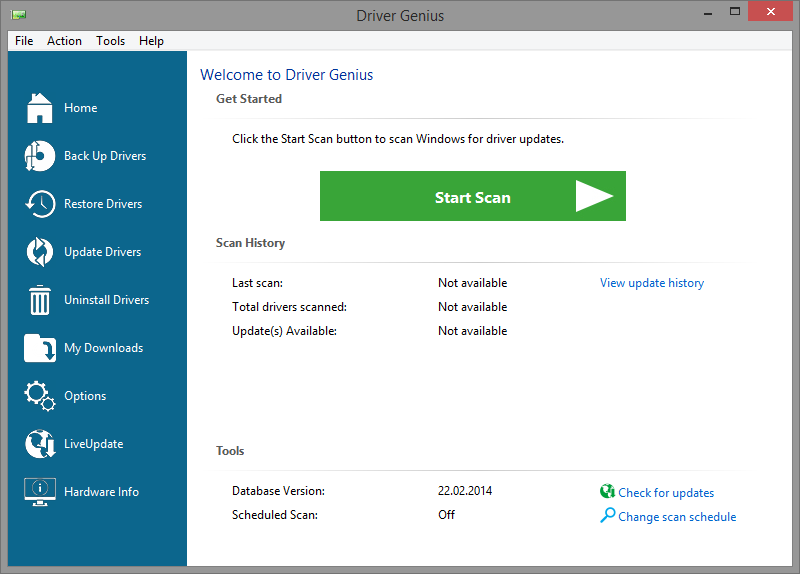Viewport: 800px width, 574px height.
Task: Click the Get Started section heading
Action: pos(249,98)
